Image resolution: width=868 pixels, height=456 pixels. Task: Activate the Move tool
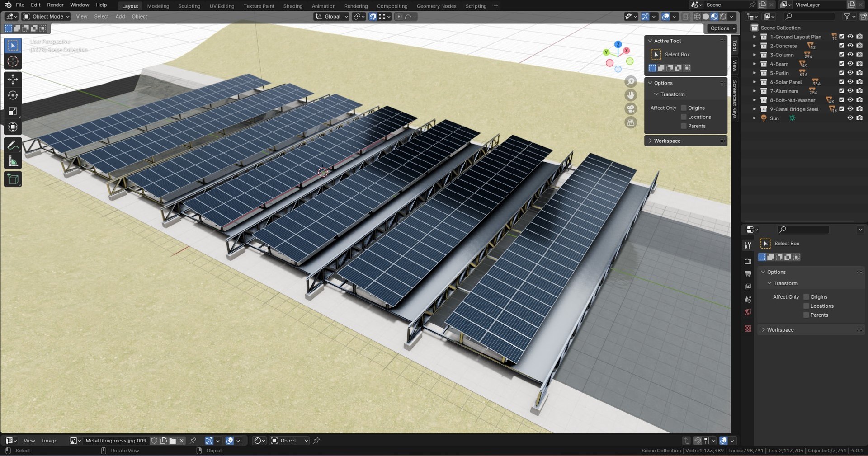[13, 79]
